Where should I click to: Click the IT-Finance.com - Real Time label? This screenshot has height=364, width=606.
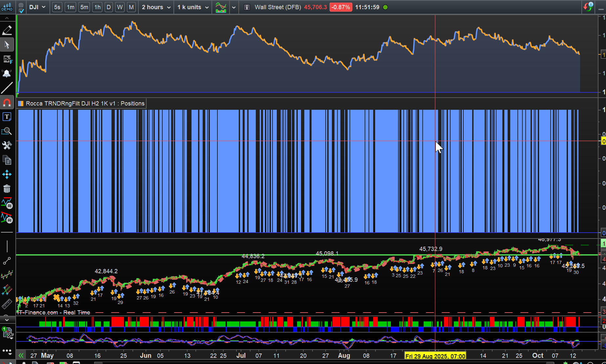tap(54, 313)
